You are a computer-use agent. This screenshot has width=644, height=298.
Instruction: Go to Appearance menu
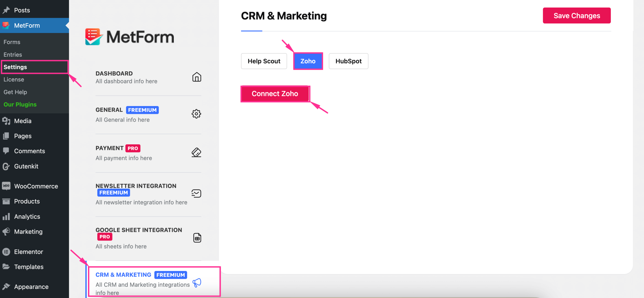coord(34,287)
